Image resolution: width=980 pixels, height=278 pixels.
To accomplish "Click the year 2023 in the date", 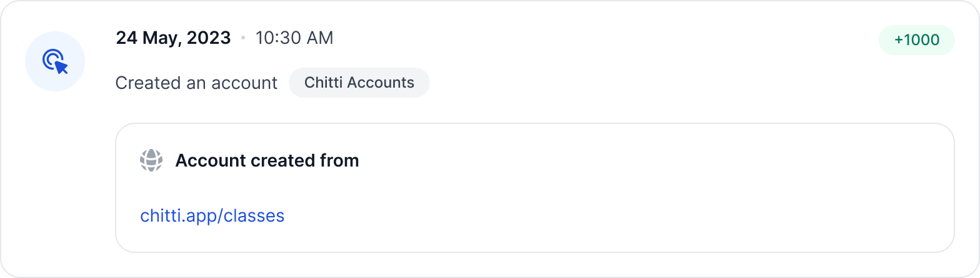I will [210, 38].
